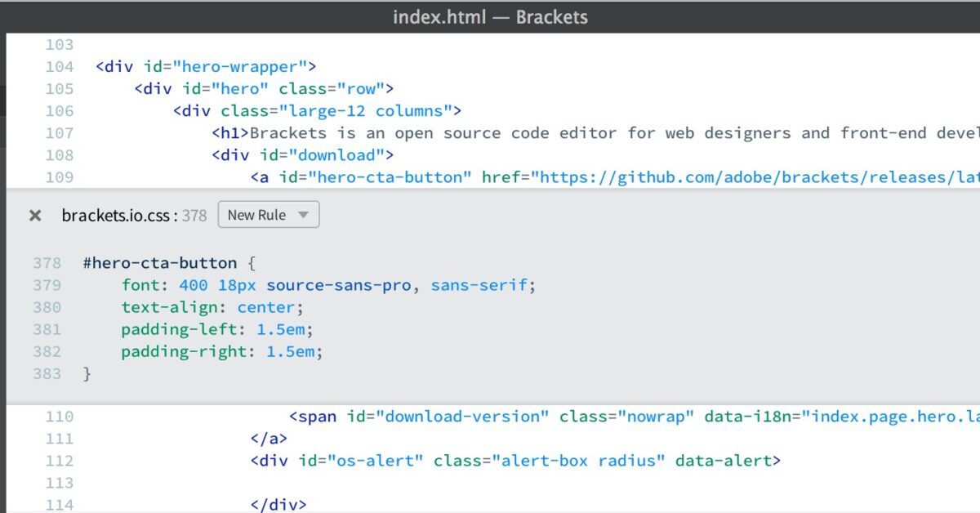
Task: Click the os-alert div on line 112
Action: 376,460
